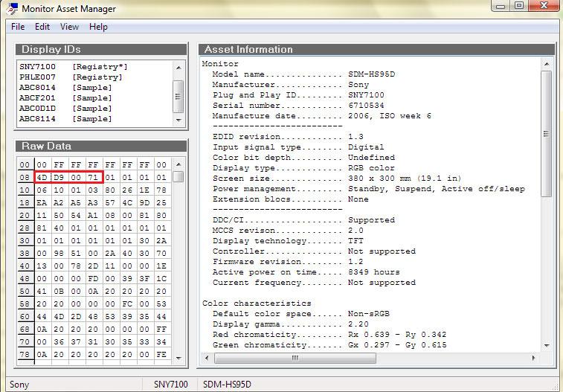Click Model name value SDM-HS95D in Asset Information
This screenshot has height=392, width=563.
(372, 74)
